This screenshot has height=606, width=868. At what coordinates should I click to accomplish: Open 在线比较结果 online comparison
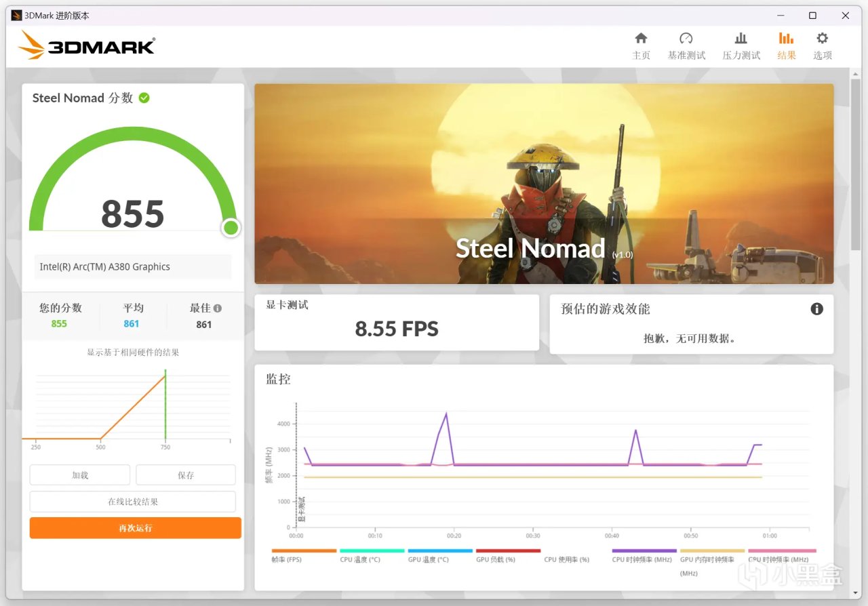coord(133,502)
